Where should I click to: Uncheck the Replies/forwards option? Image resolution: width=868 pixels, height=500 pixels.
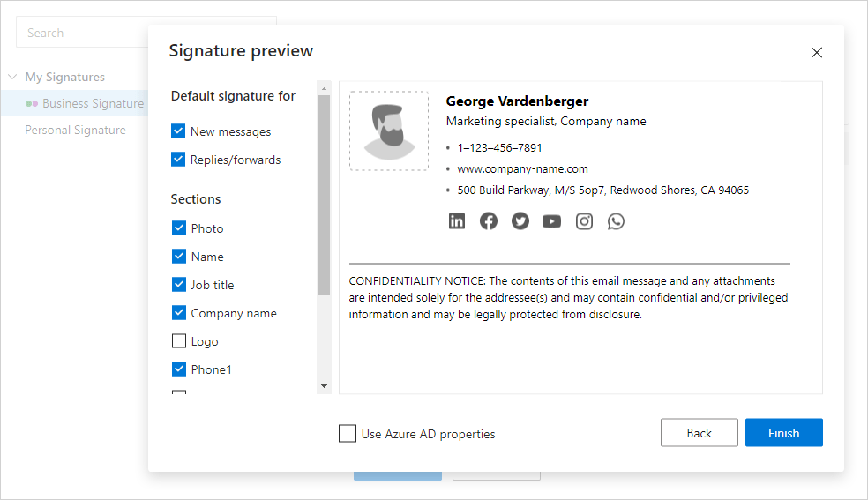(178, 160)
